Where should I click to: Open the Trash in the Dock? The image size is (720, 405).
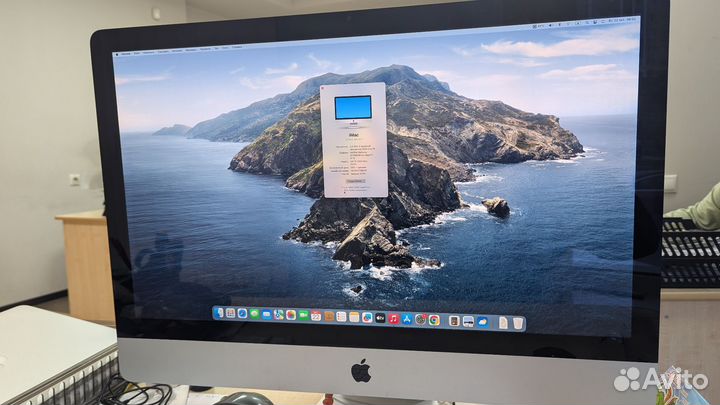pos(518,323)
